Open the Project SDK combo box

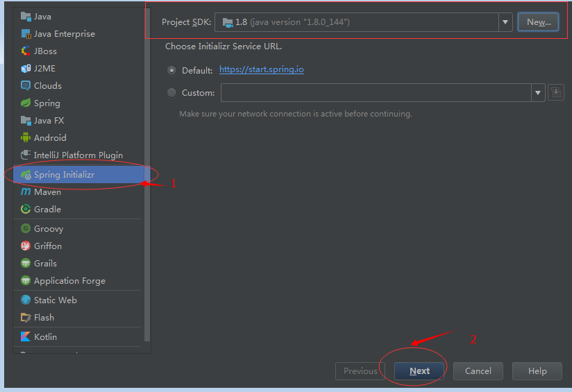(363, 22)
